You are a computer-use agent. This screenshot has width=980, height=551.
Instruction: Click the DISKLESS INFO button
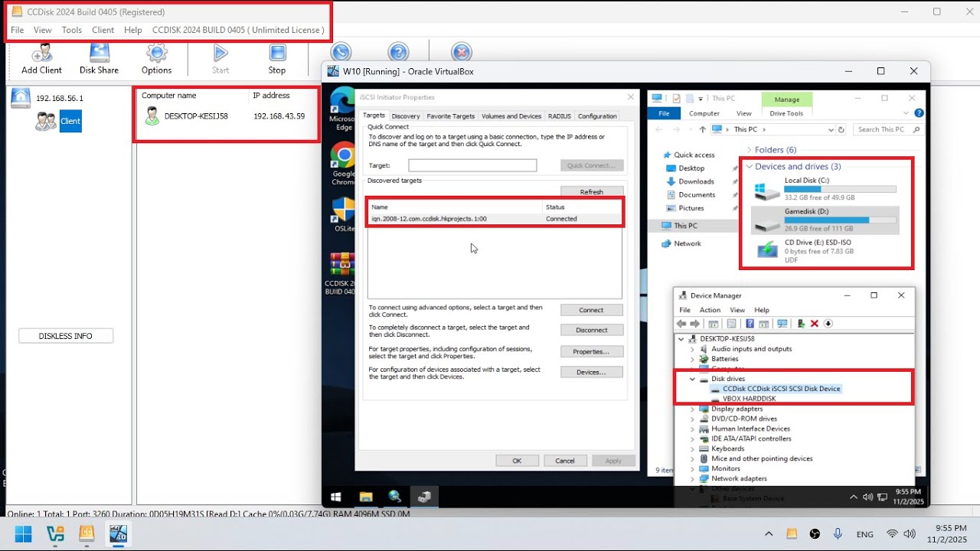(66, 336)
